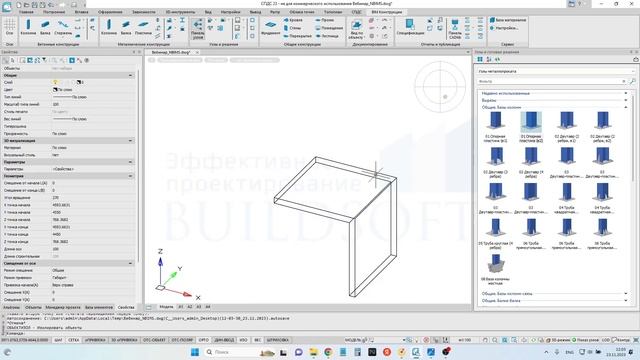Collapse the 3D визуализация section
640x360 pixels.
pyautogui.click(x=131, y=141)
